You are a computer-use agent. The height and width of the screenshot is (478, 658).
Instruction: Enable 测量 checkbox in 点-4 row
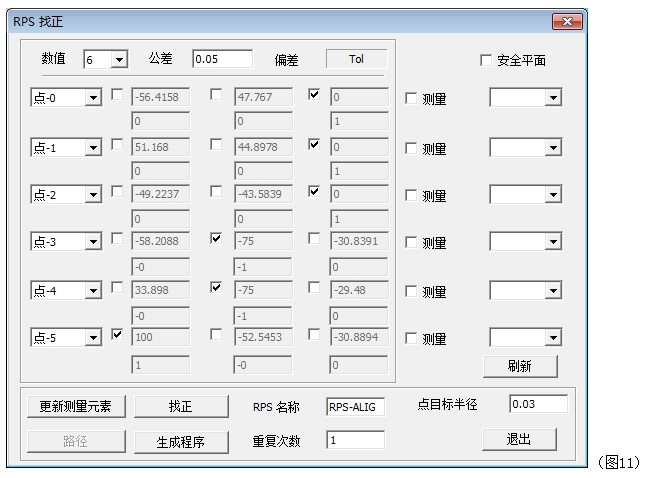[411, 291]
